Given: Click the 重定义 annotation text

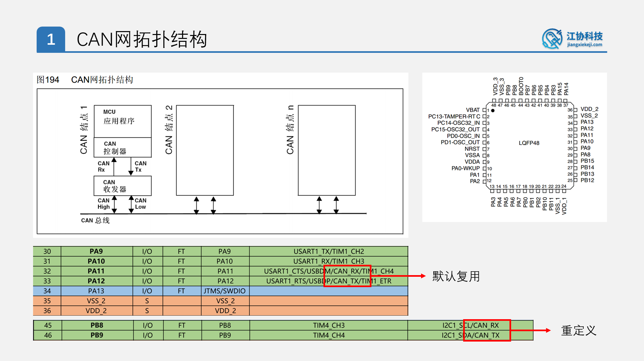Looking at the screenshot, I should 579,331.
